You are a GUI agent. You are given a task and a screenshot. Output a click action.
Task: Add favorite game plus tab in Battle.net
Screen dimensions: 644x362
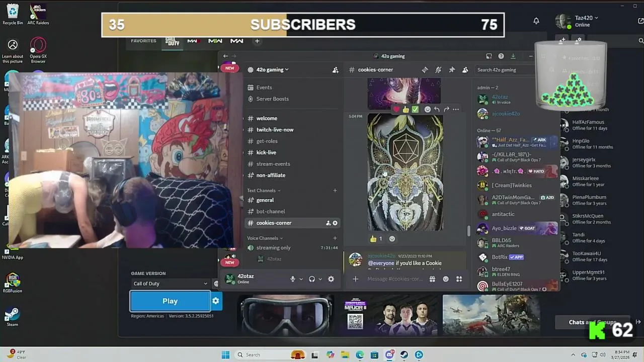click(x=257, y=41)
